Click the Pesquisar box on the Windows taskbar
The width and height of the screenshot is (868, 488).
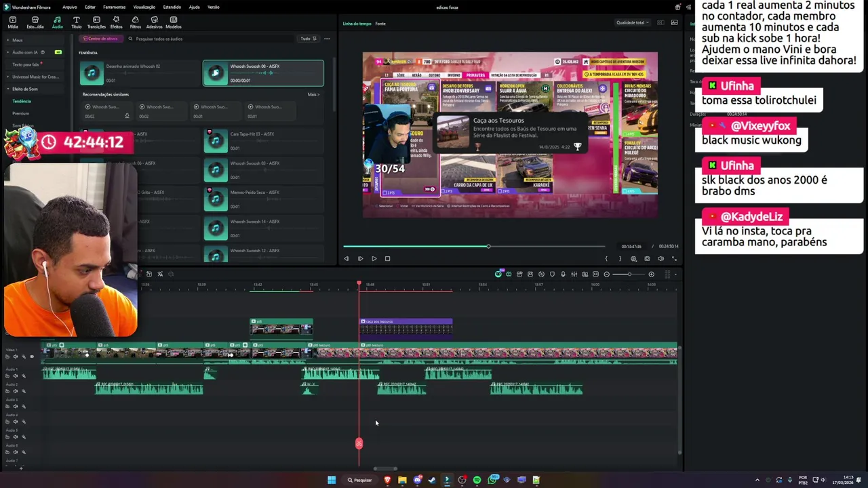coord(359,480)
